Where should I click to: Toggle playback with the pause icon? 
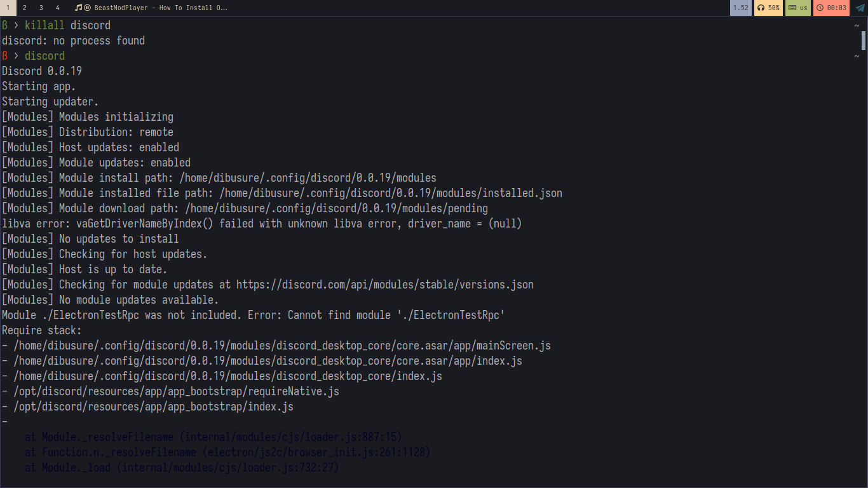(87, 8)
